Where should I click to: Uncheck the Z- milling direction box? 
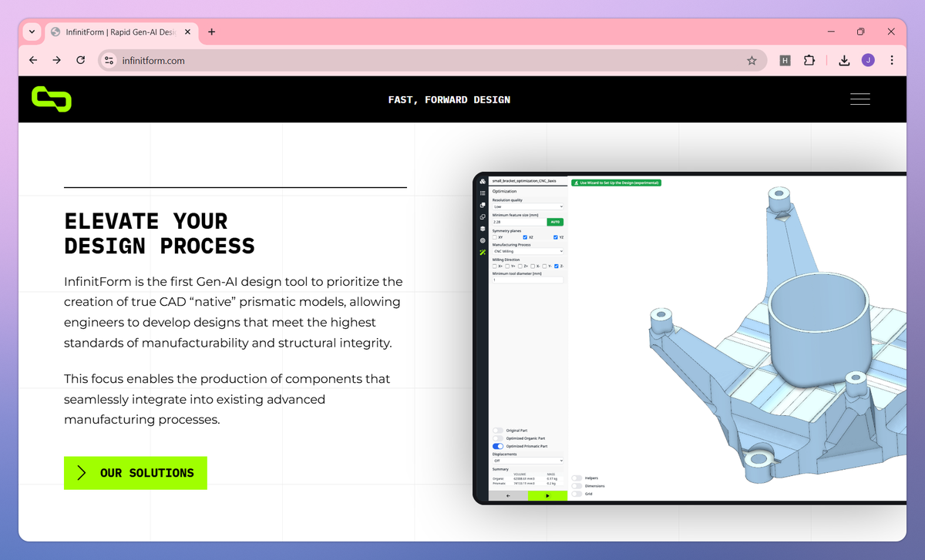coord(556,266)
